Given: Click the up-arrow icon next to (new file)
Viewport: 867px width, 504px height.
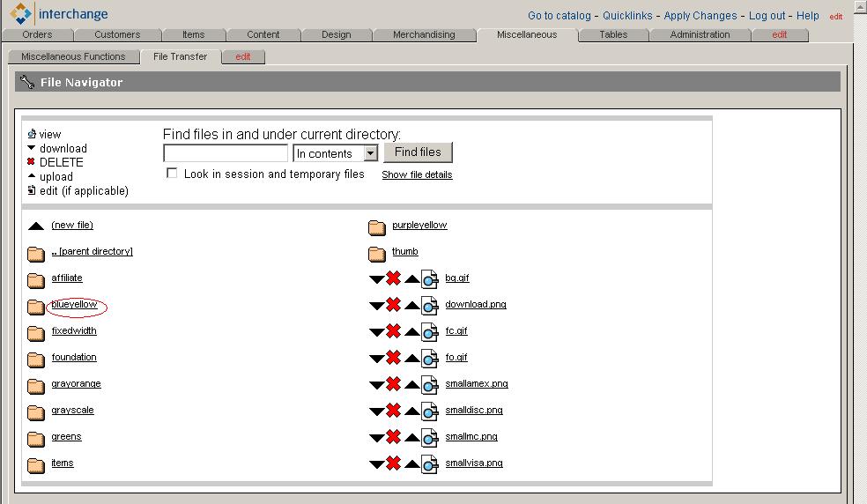Looking at the screenshot, I should [x=36, y=226].
